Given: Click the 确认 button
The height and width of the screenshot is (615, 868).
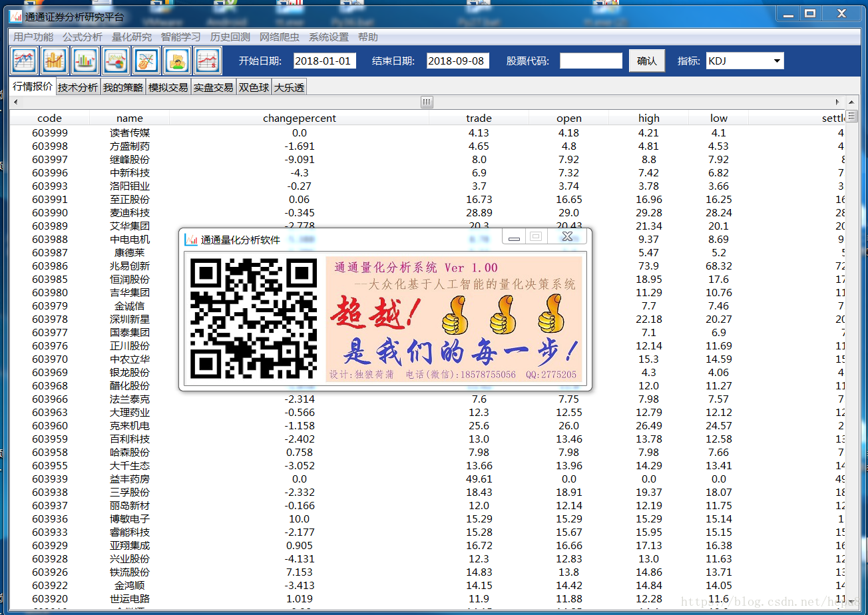Looking at the screenshot, I should point(647,61).
